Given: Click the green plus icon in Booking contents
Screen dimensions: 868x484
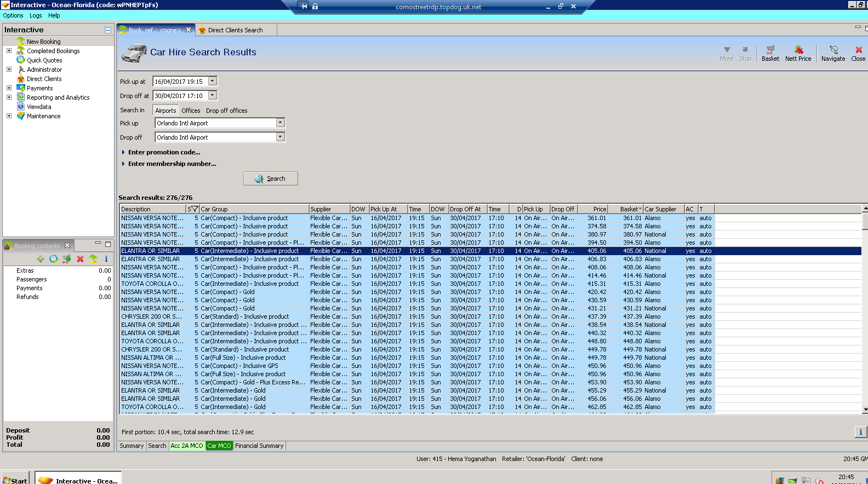Looking at the screenshot, I should (41, 259).
